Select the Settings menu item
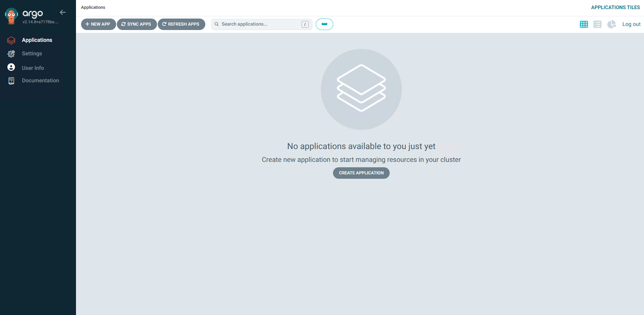The image size is (644, 315). coord(32,54)
